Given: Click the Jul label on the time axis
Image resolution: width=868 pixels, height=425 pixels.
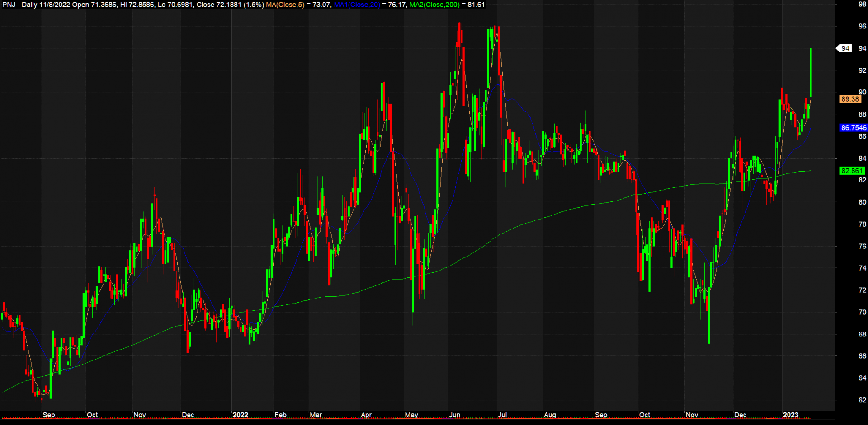Looking at the screenshot, I should click(502, 415).
